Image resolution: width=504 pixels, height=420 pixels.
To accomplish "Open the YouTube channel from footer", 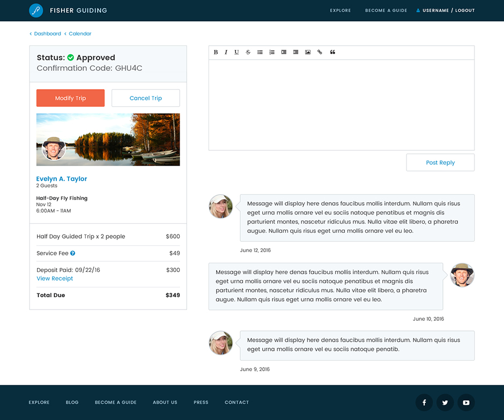I will point(466,402).
